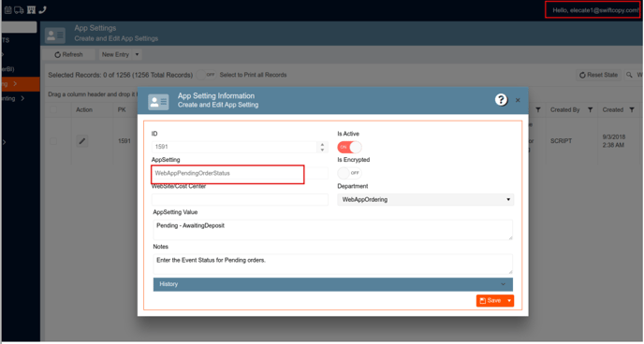Image resolution: width=644 pixels, height=344 pixels.
Task: Click the pencil edit icon for row 1591
Action: (82, 141)
